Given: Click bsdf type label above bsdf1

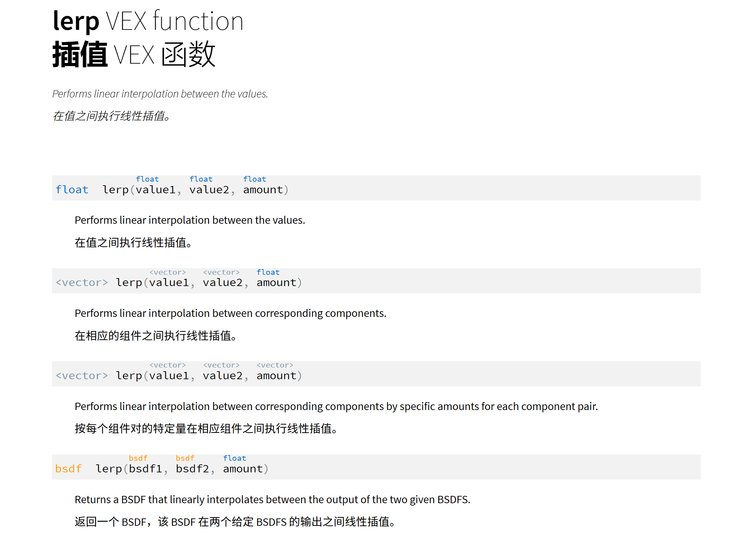Looking at the screenshot, I should pyautogui.click(x=138, y=458).
